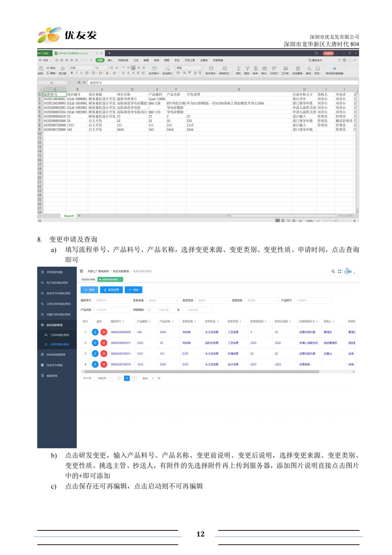Click the filter funnel icon in WPS ribbon
This screenshot has height=555, width=392.
[247, 69]
